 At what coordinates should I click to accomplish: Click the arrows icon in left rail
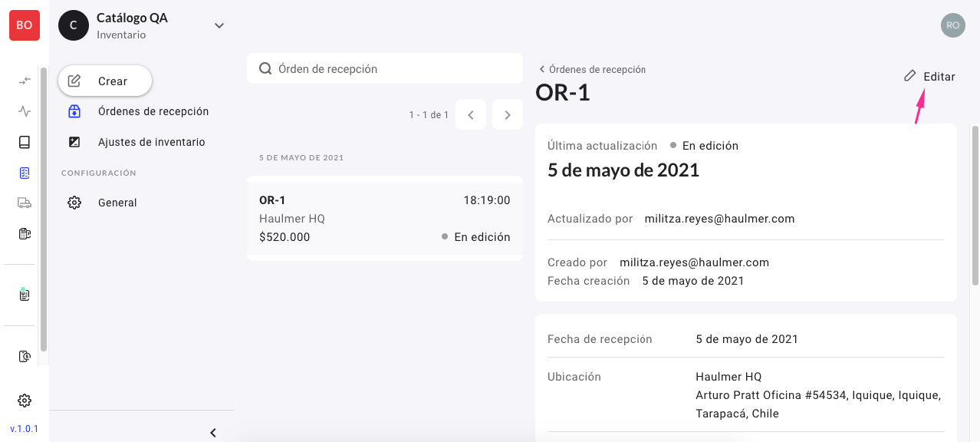pos(25,81)
